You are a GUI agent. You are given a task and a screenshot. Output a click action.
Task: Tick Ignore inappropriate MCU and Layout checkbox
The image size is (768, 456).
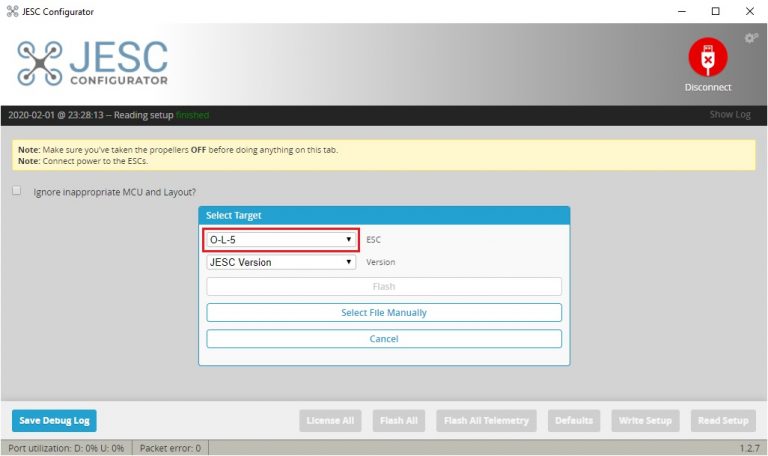tap(17, 191)
